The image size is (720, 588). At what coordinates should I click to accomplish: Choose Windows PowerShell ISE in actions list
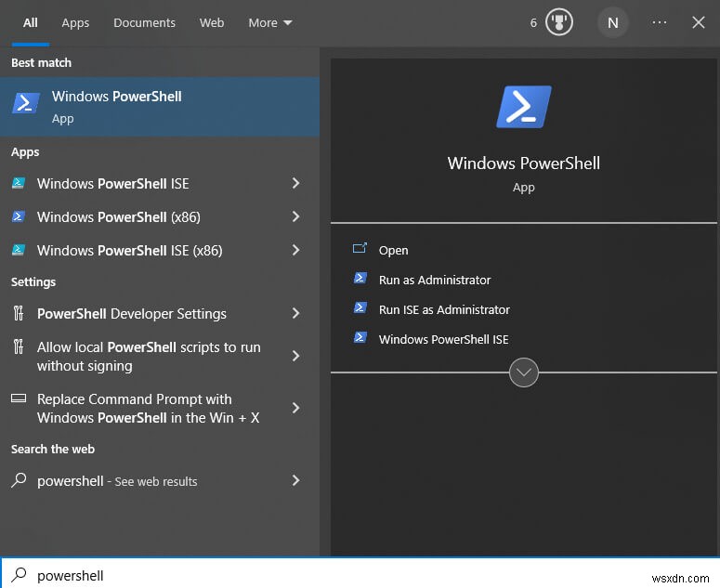pyautogui.click(x=443, y=340)
